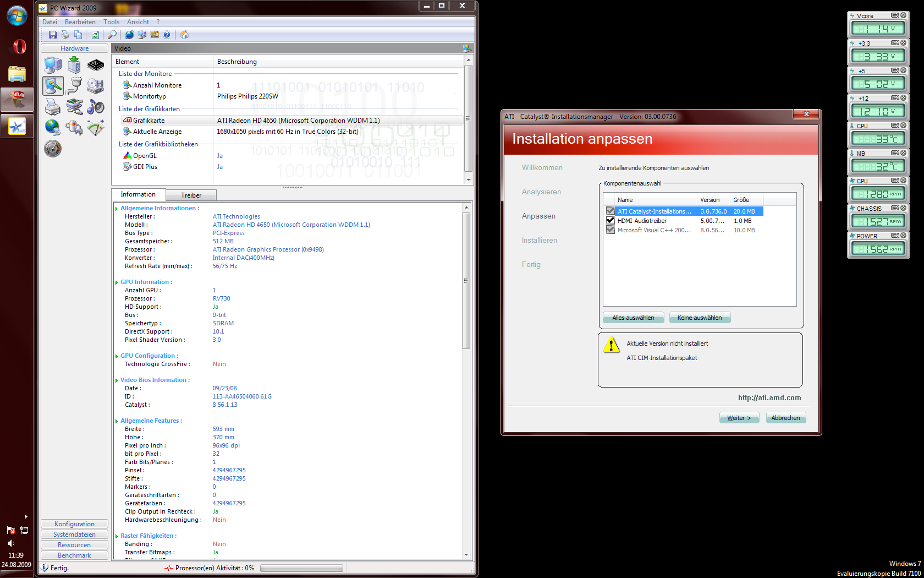
Task: Open settings of the CHASSIS fan gadget
Action: coord(895,208)
